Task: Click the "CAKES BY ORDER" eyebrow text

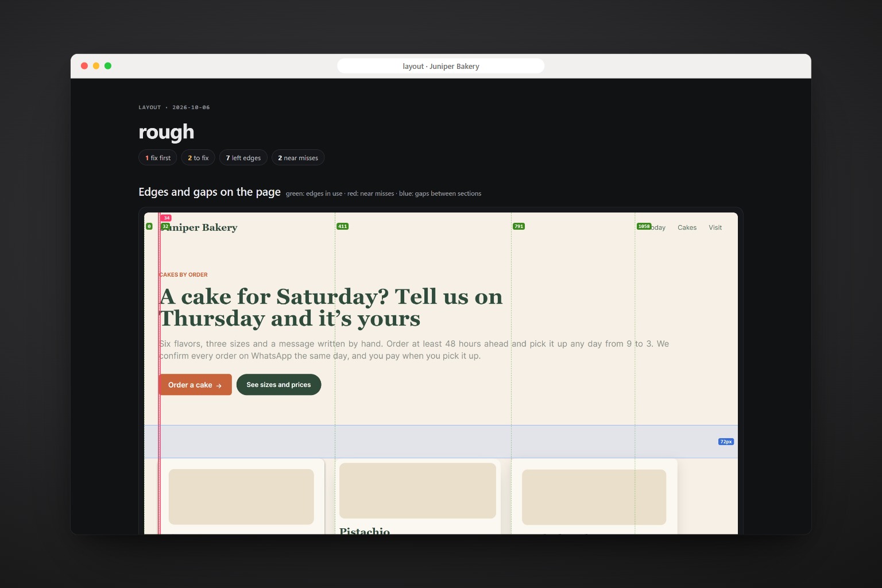Action: [183, 274]
